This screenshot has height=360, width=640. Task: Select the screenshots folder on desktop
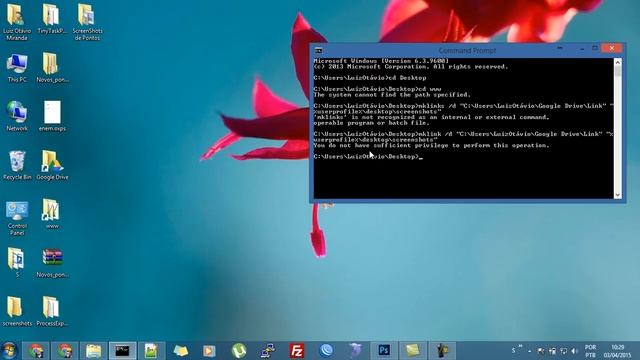pos(17,311)
